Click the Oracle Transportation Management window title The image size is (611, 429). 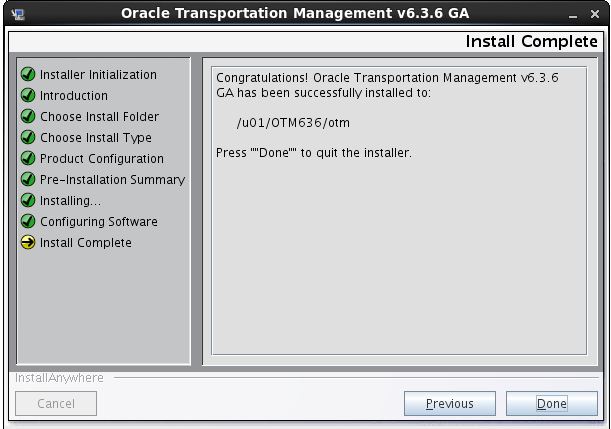click(x=295, y=13)
